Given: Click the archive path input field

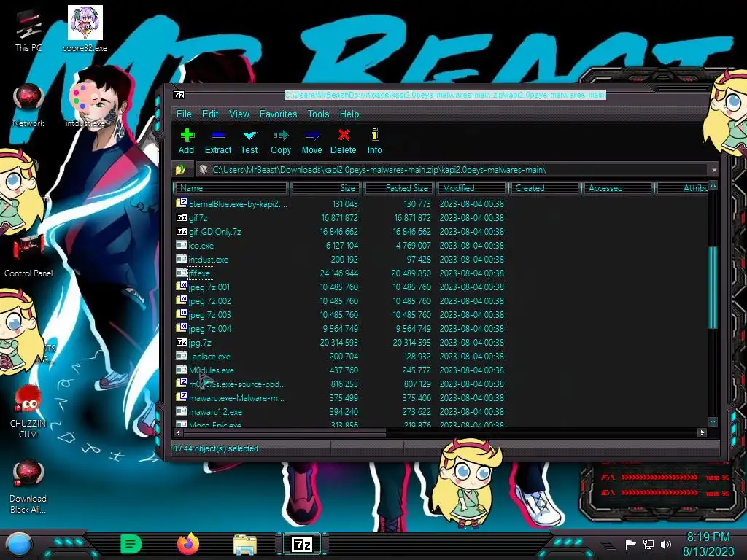Looking at the screenshot, I should point(452,170).
